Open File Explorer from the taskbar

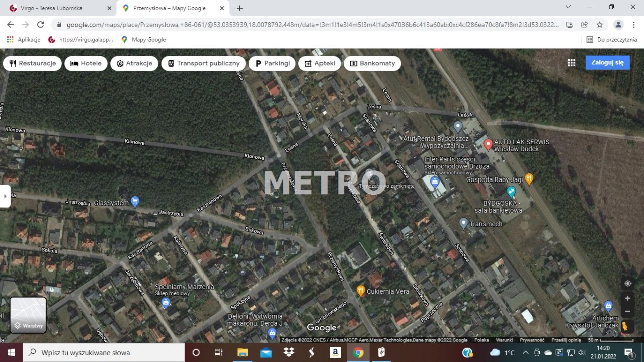tap(243, 352)
